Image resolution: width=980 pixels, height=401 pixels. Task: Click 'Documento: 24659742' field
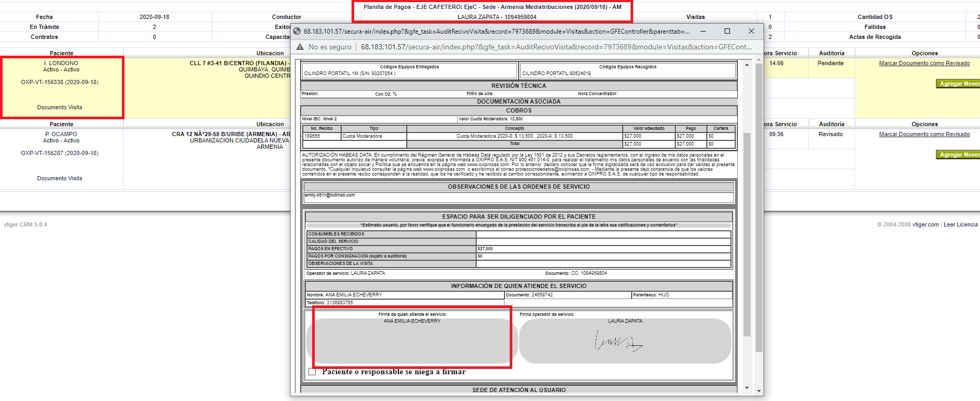pos(568,295)
